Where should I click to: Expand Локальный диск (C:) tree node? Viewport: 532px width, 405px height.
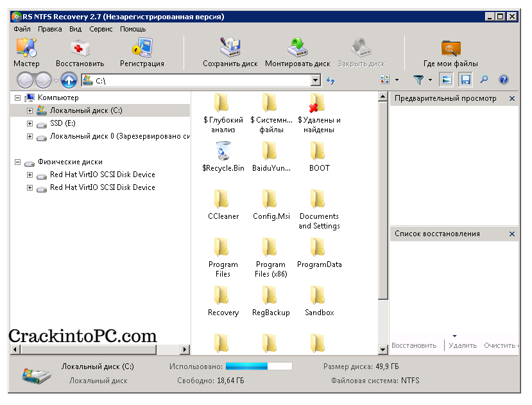click(x=30, y=110)
